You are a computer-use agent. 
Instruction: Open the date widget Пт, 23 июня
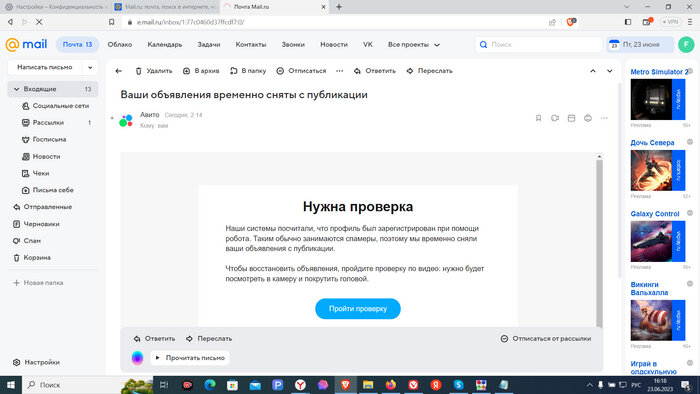pyautogui.click(x=640, y=45)
